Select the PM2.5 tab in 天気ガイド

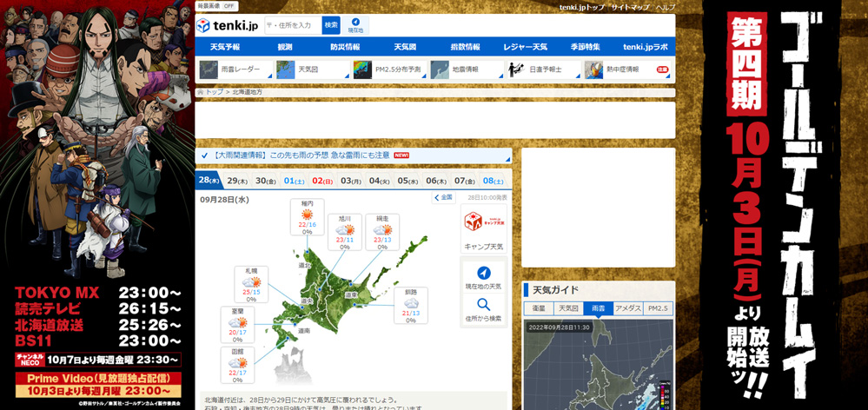pos(659,308)
